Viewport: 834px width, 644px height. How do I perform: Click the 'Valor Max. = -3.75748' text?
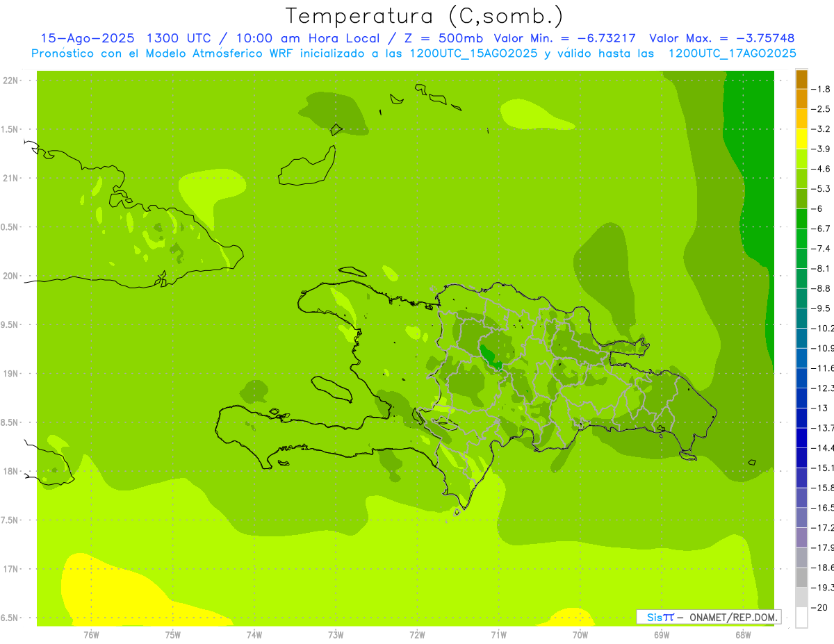(x=723, y=38)
